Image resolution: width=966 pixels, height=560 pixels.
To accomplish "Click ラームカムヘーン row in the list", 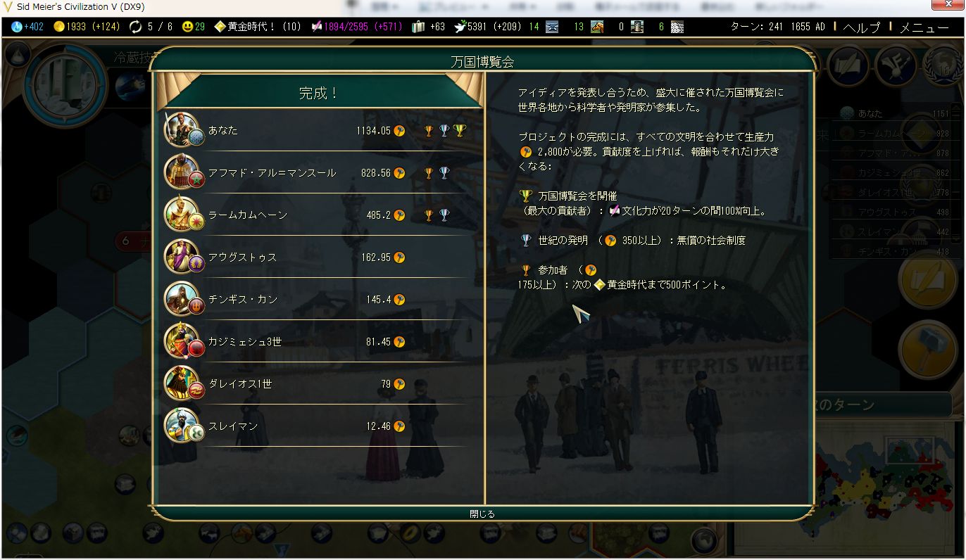I will (320, 215).
